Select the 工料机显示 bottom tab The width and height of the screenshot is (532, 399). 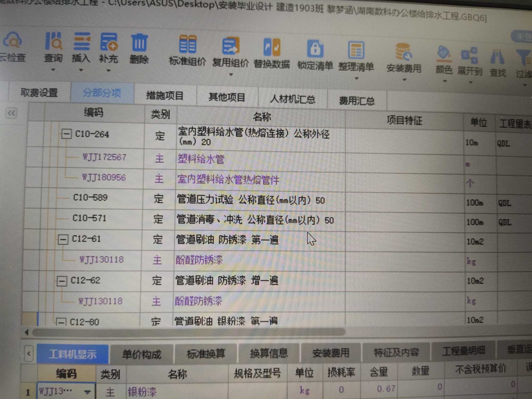72,354
